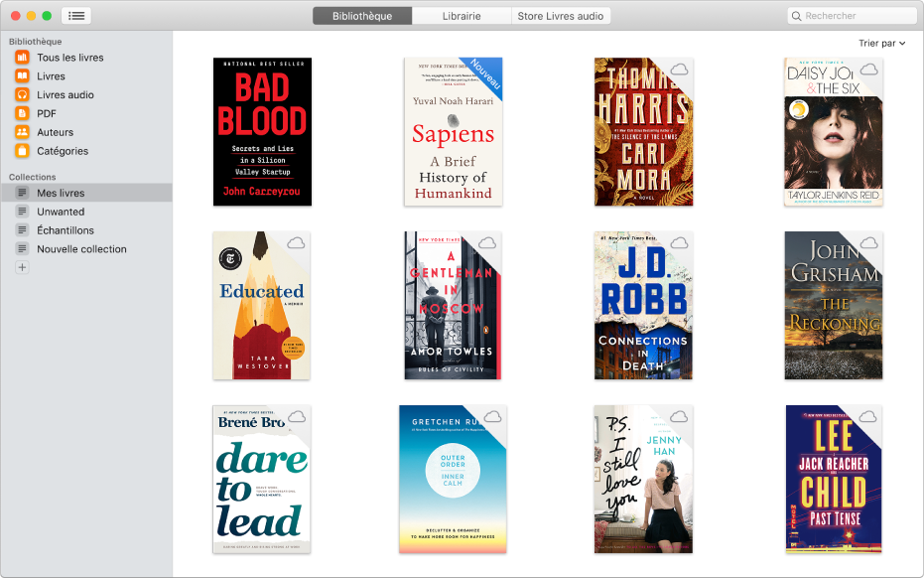
Task: Click the yellow minimize window button
Action: coord(31,16)
